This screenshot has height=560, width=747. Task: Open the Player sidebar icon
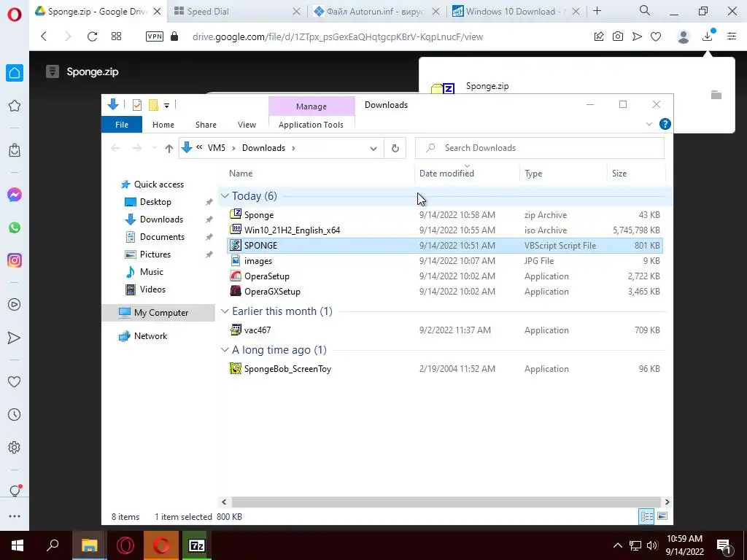tap(15, 304)
